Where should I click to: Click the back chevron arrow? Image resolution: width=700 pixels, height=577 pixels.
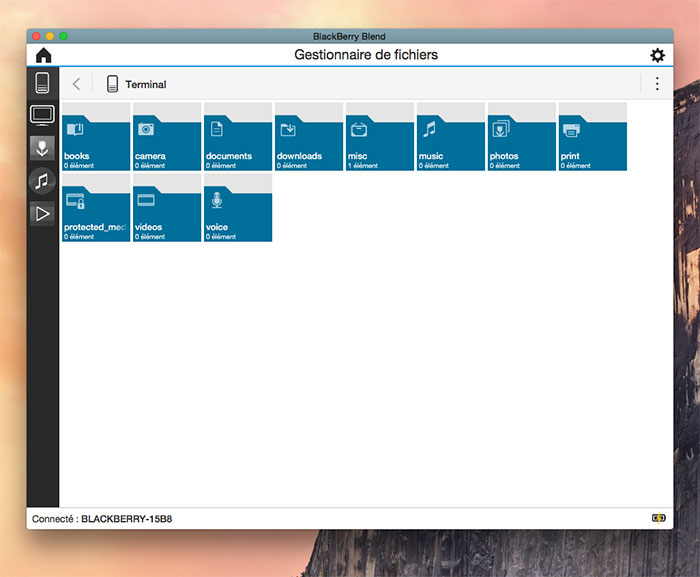click(77, 84)
